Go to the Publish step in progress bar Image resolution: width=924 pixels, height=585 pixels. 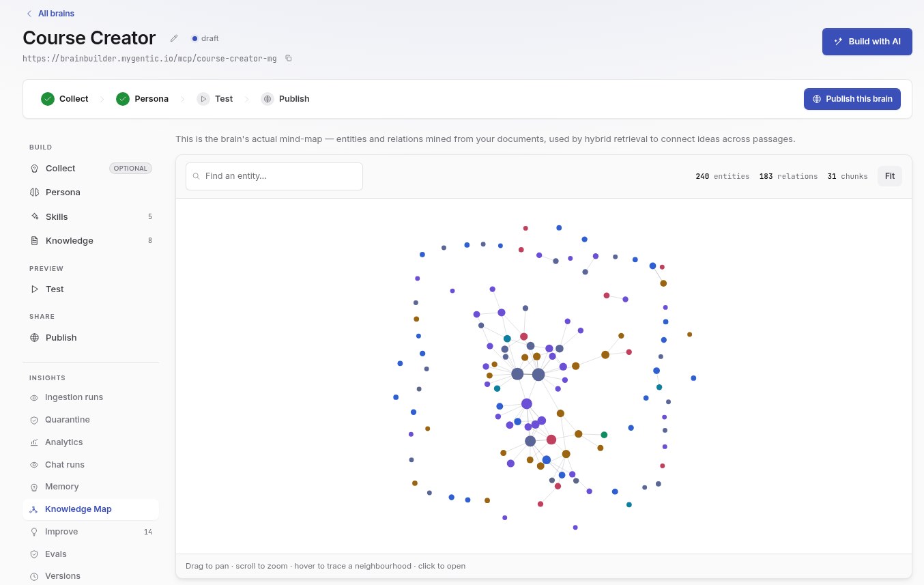pos(285,99)
